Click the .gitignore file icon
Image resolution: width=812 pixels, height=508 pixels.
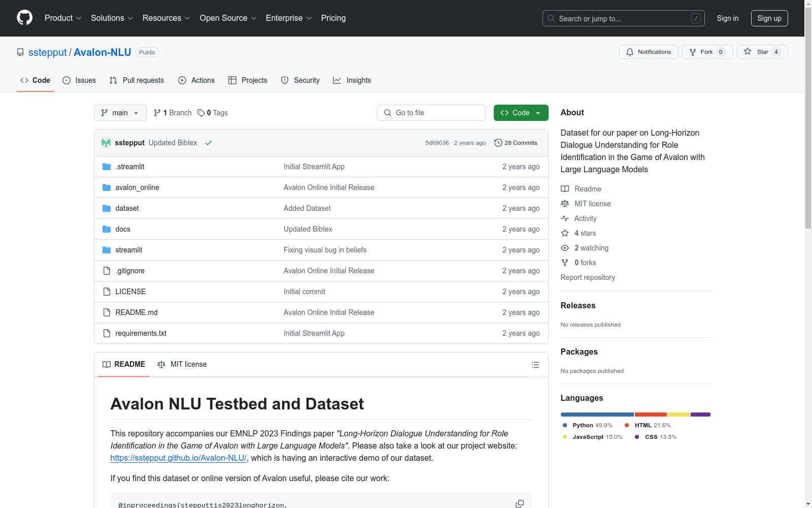pyautogui.click(x=107, y=271)
